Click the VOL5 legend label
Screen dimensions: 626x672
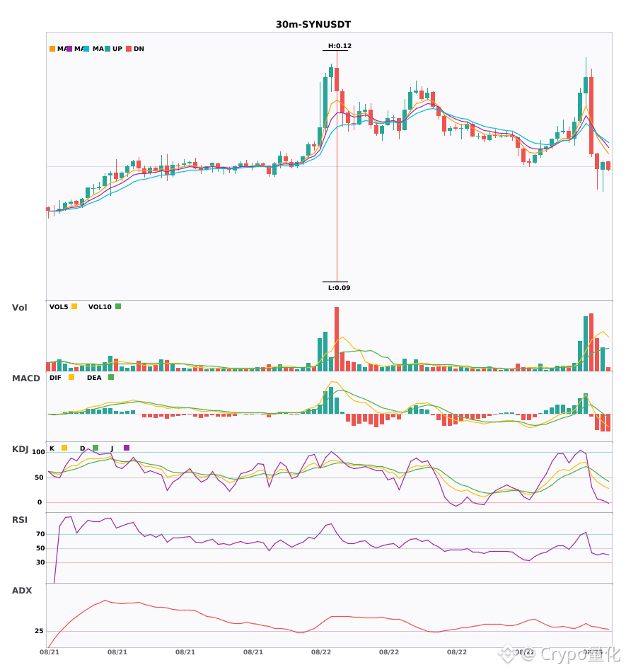pos(59,307)
